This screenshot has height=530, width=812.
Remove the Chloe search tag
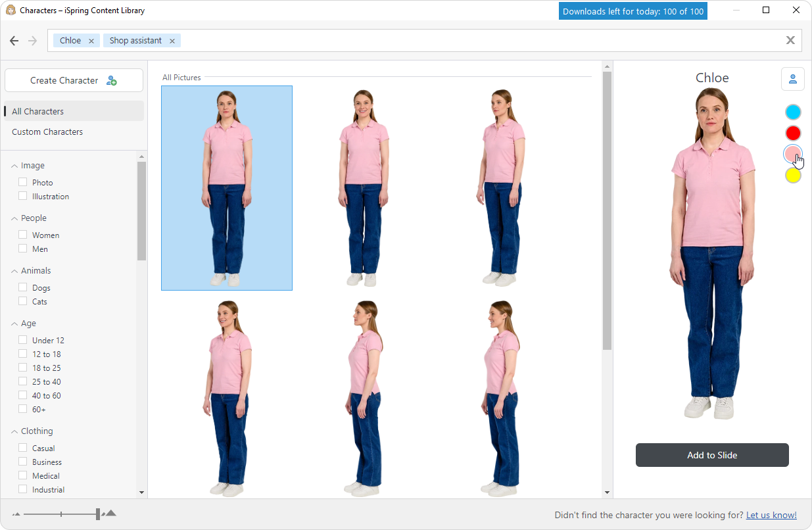(91, 41)
